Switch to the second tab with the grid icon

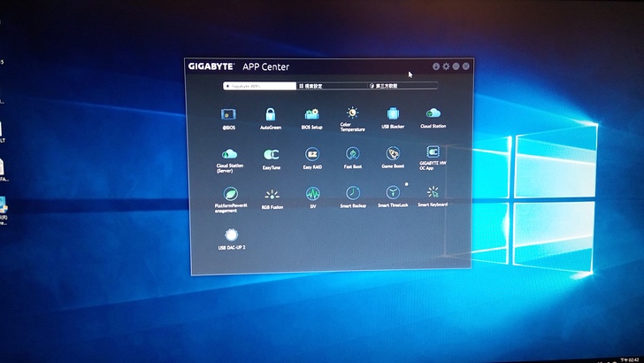coord(331,86)
